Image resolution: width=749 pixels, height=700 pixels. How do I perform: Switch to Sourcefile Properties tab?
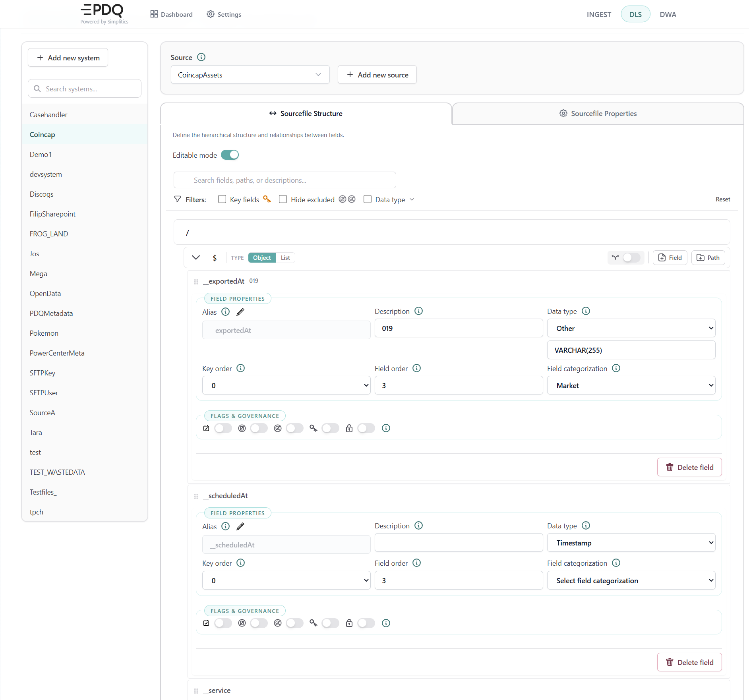(x=598, y=114)
